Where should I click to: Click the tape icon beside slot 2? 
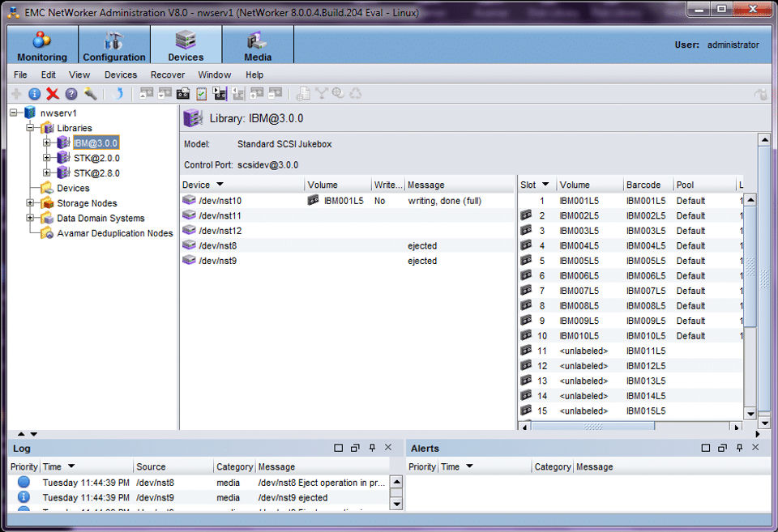526,215
